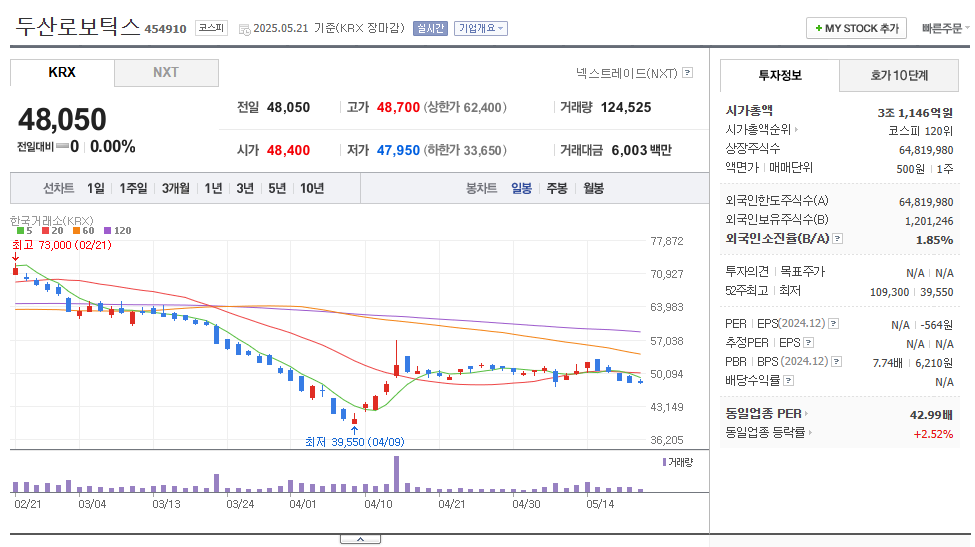The height and width of the screenshot is (547, 975).
Task: Click the 외국인보유주식수 value 1,201,246
Action: tap(929, 221)
